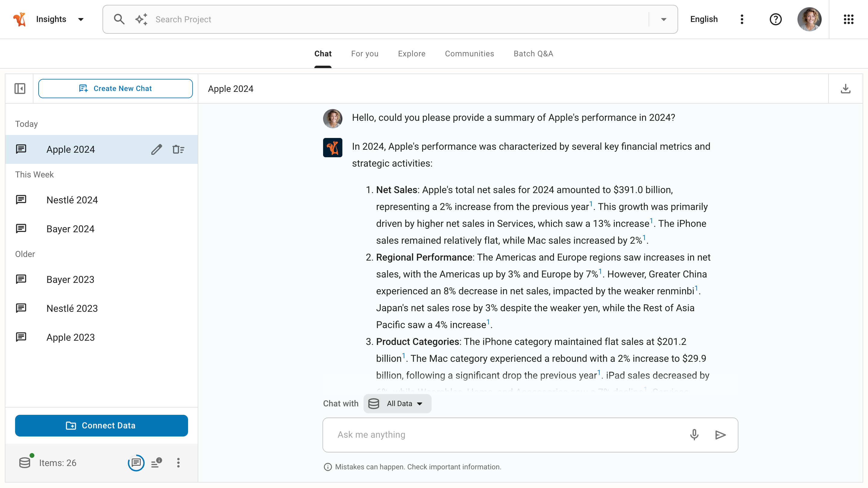This screenshot has height=488, width=868.
Task: Open the Apple 2023 chat
Action: 102,337
